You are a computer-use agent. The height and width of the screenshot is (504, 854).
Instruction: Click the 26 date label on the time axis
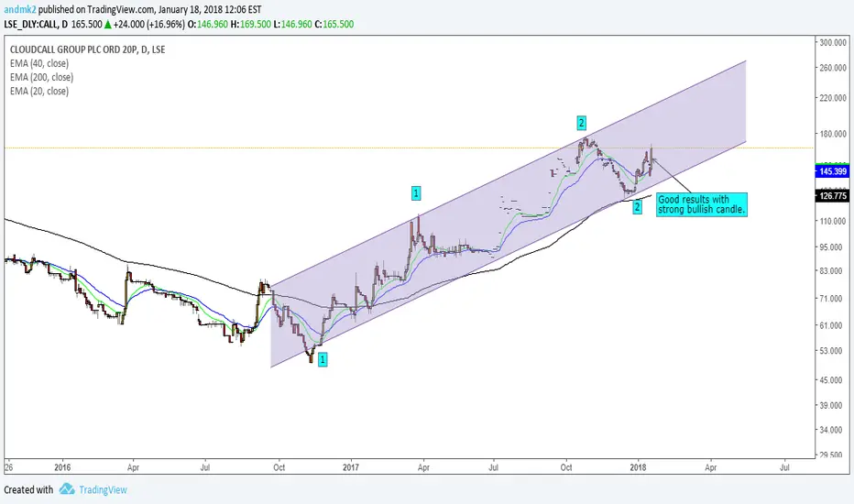[x=8, y=467]
